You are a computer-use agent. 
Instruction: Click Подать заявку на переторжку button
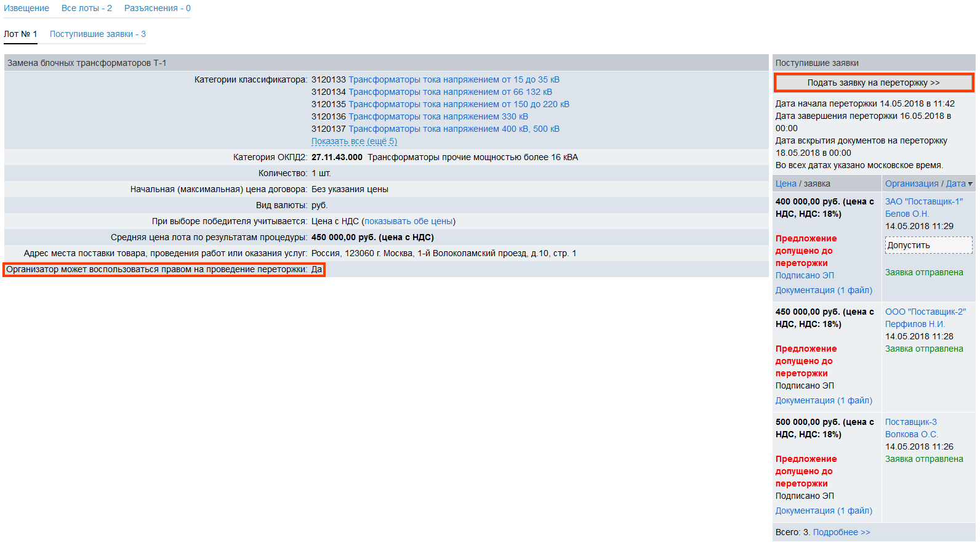[x=873, y=83]
